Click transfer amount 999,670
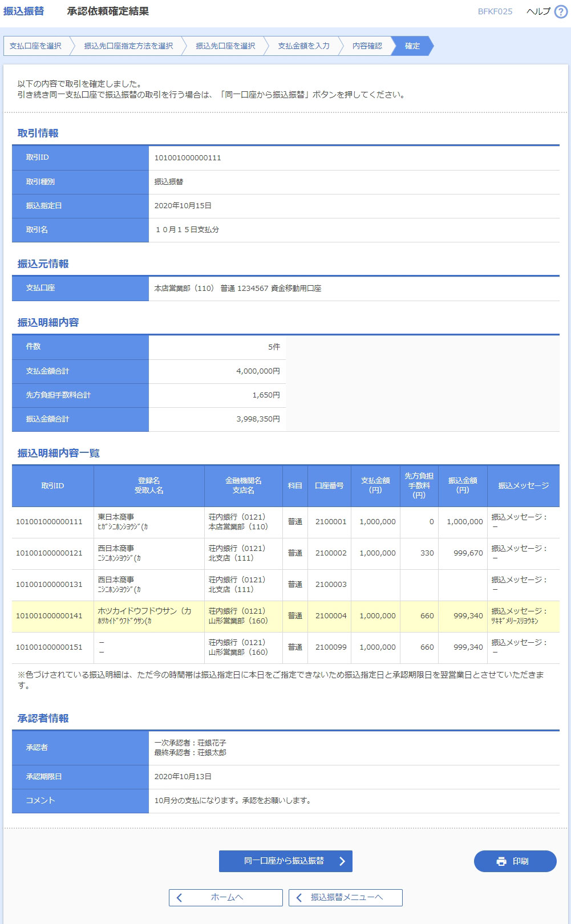Screen dimensions: 571x924 468,553
